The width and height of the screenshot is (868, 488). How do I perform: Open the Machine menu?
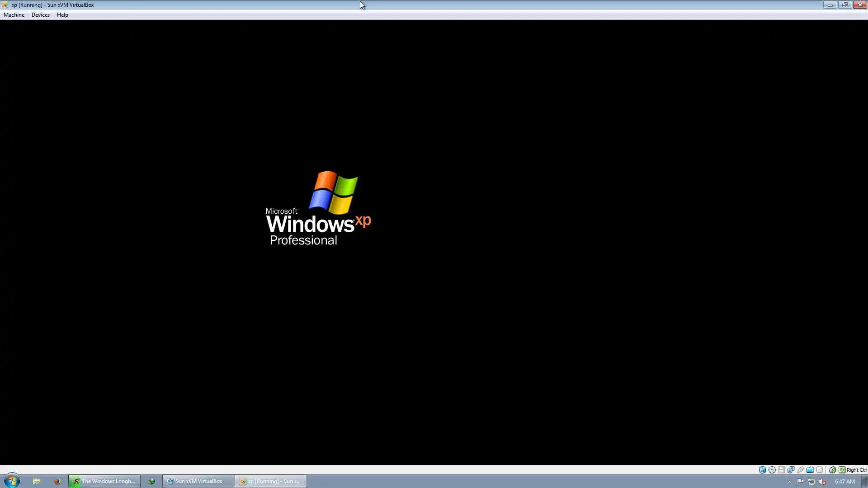(x=14, y=15)
